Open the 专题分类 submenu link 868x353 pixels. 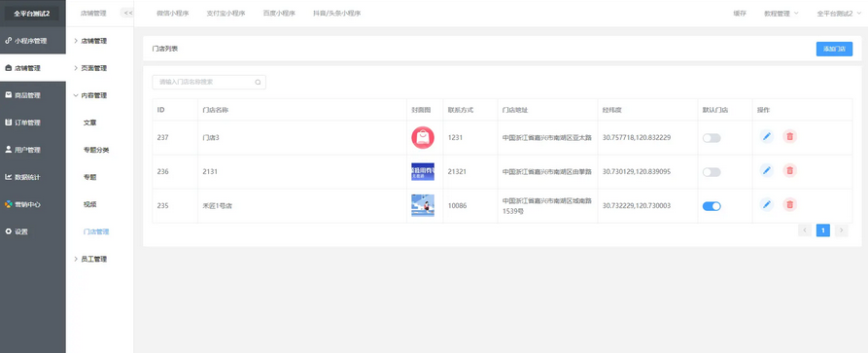tap(96, 150)
